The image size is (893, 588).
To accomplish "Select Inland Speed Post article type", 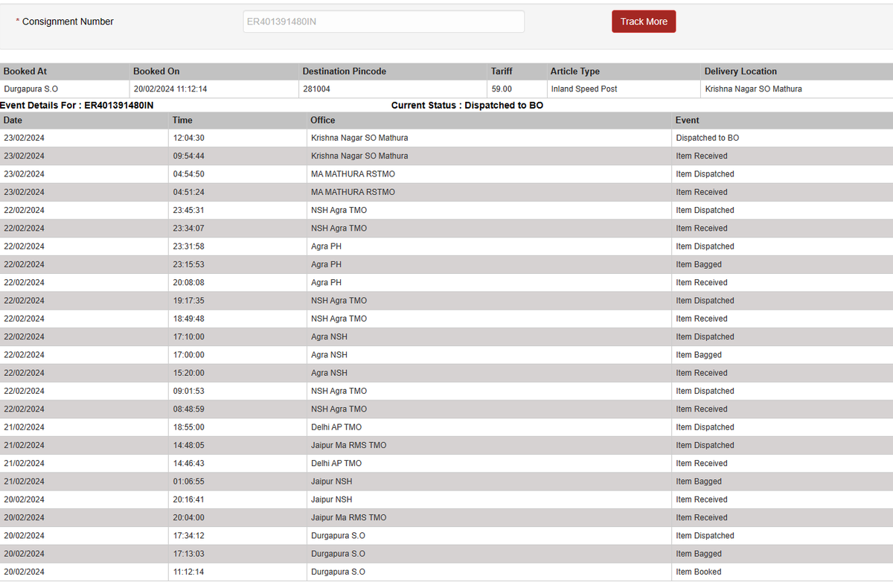I will point(584,89).
